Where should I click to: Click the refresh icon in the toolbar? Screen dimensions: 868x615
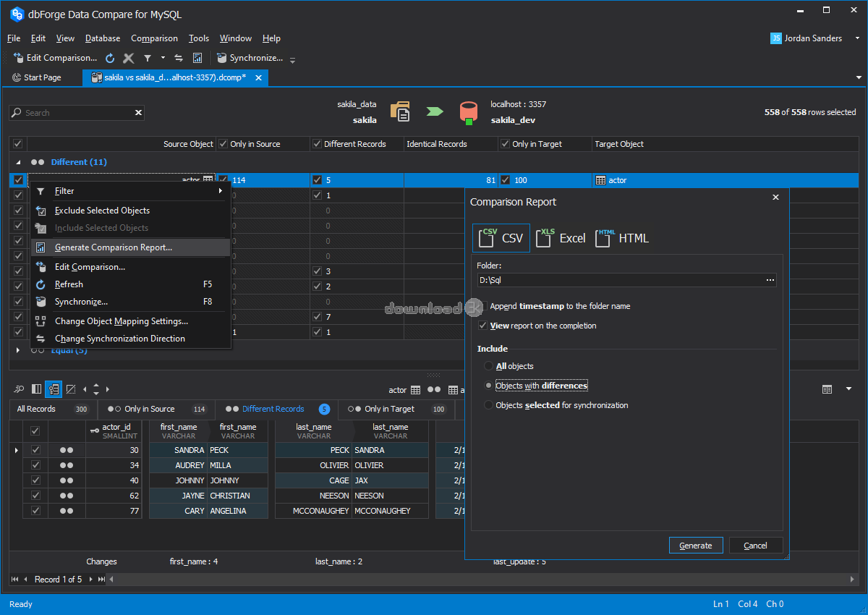pyautogui.click(x=110, y=58)
